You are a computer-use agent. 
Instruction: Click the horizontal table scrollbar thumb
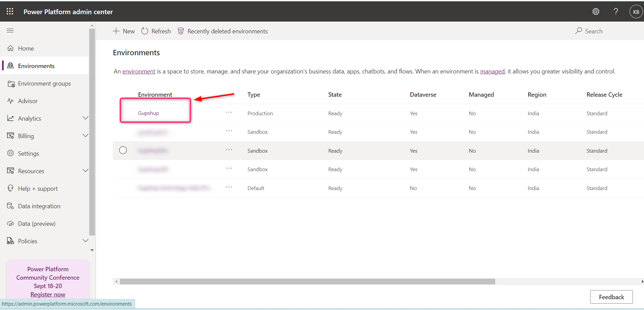(x=307, y=281)
